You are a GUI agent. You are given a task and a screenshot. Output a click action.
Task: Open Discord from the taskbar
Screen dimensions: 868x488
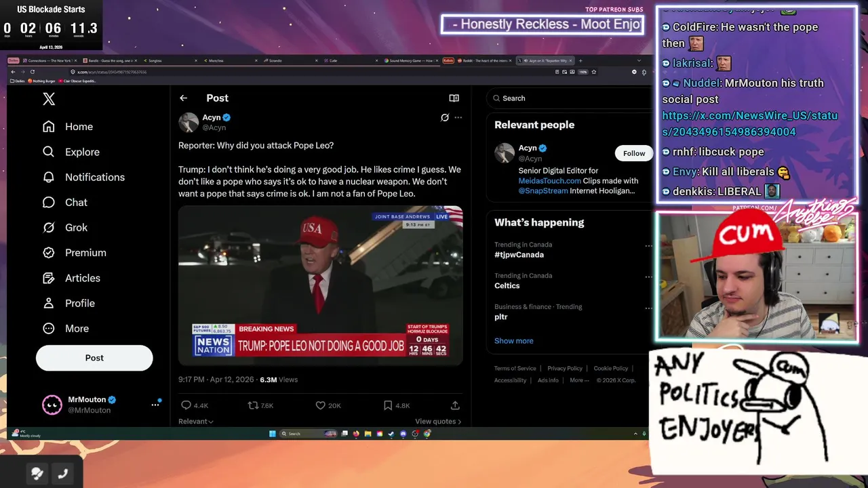point(403,434)
